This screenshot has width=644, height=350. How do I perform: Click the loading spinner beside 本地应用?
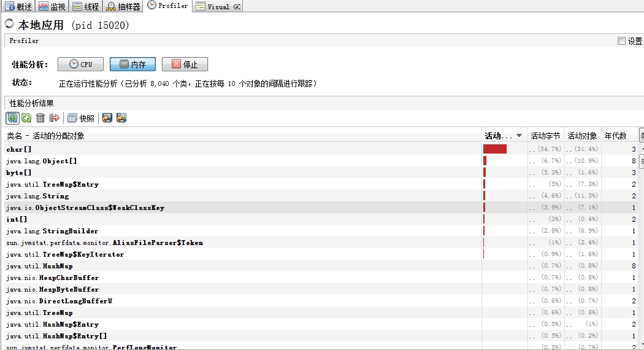pos(9,23)
